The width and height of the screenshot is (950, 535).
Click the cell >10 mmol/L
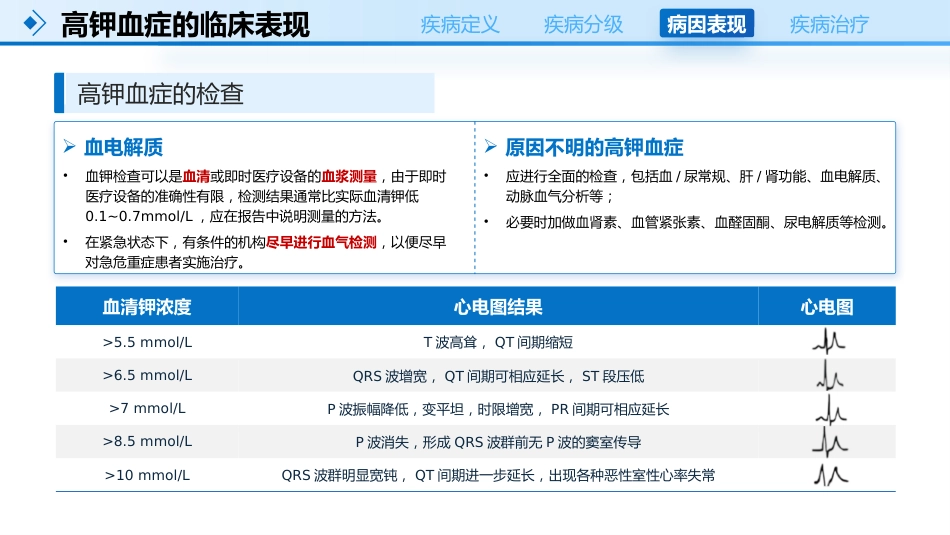point(147,475)
